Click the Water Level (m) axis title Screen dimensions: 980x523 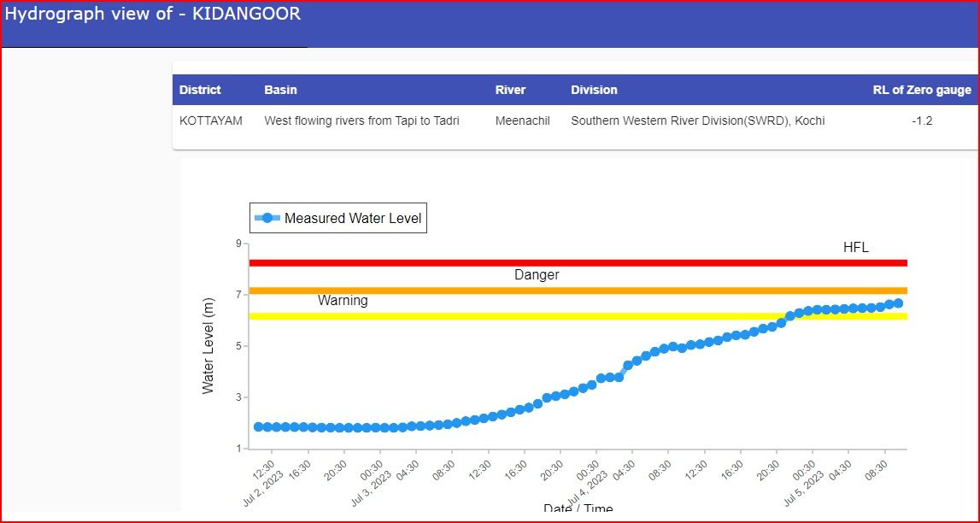click(x=208, y=346)
